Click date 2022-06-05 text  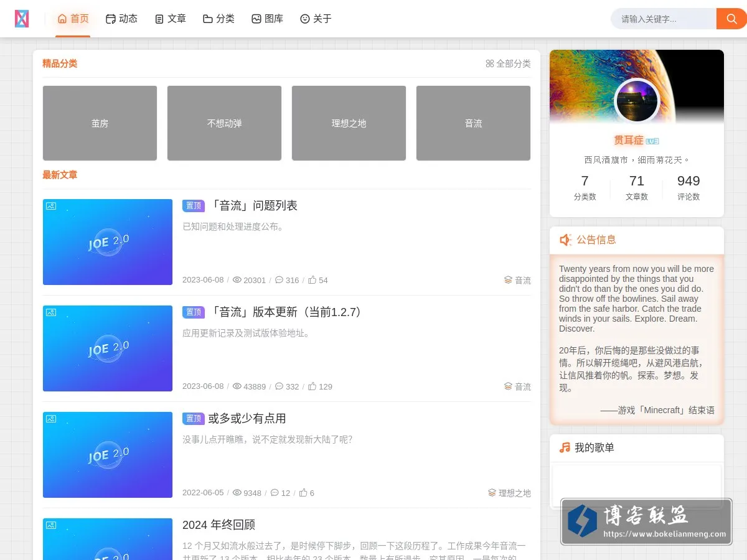click(203, 493)
